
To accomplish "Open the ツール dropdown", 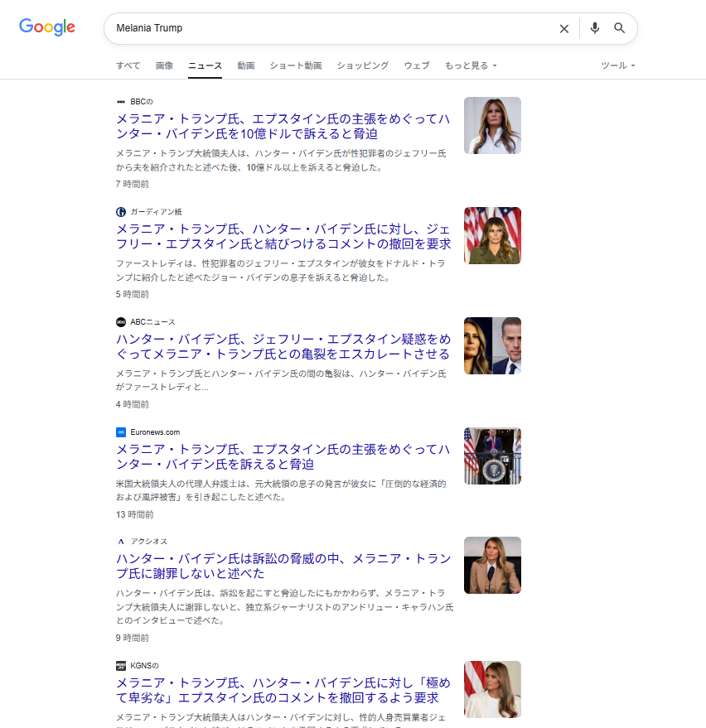I will [x=618, y=65].
